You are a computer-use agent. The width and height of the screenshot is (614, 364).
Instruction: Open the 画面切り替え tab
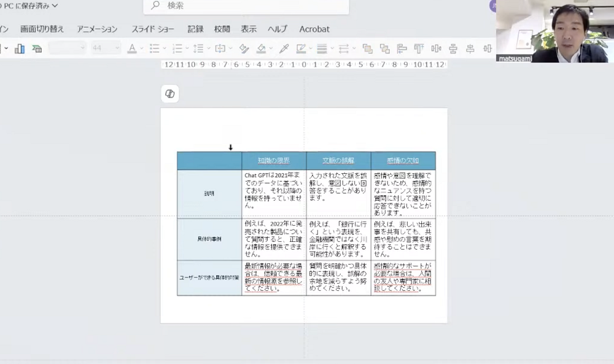pos(42,29)
